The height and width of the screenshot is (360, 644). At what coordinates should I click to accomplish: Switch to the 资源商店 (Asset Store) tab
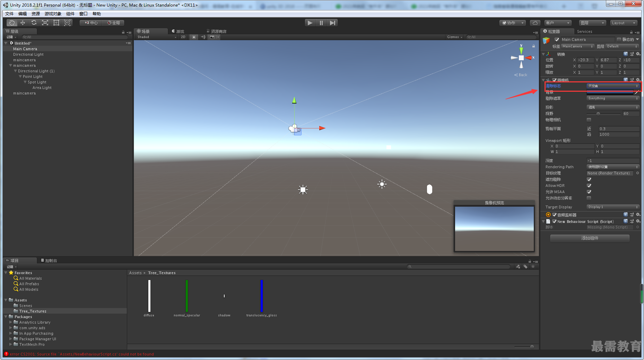click(216, 31)
